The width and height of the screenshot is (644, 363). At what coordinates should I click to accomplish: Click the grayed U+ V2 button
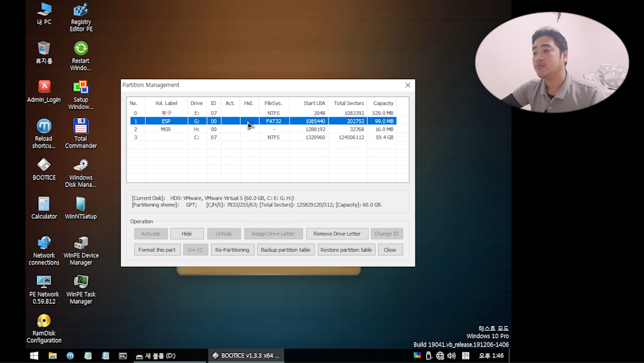195,250
